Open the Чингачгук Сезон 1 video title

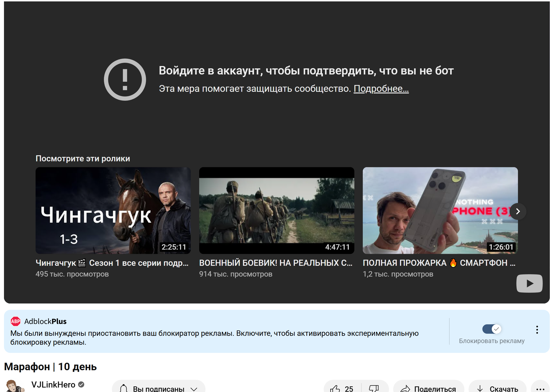112,263
